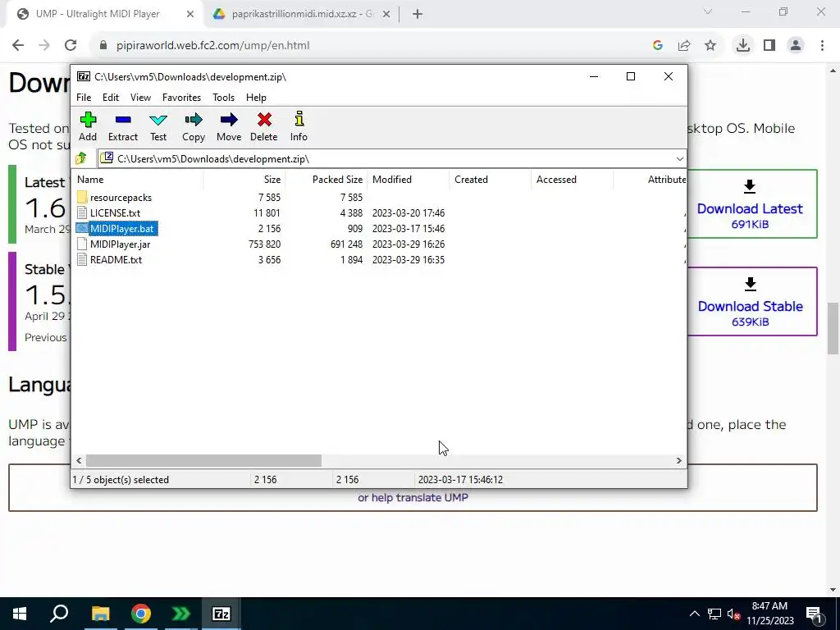Sort by the Packed Size column
840x630 pixels.
[326, 180]
